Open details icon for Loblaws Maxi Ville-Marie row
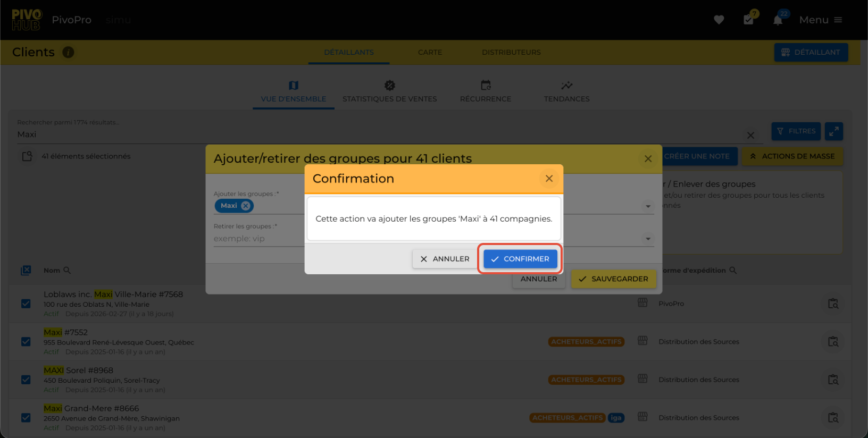Image resolution: width=868 pixels, height=438 pixels. 833,304
